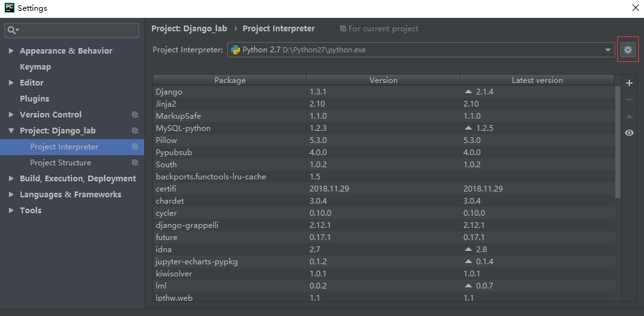This screenshot has height=316, width=644.
Task: Click For current project label
Action: click(383, 29)
